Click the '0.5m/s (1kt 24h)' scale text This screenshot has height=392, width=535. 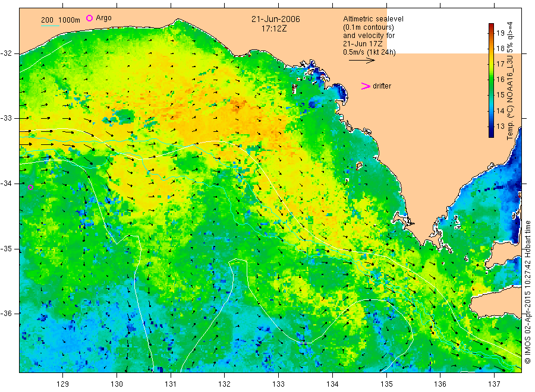(370, 52)
